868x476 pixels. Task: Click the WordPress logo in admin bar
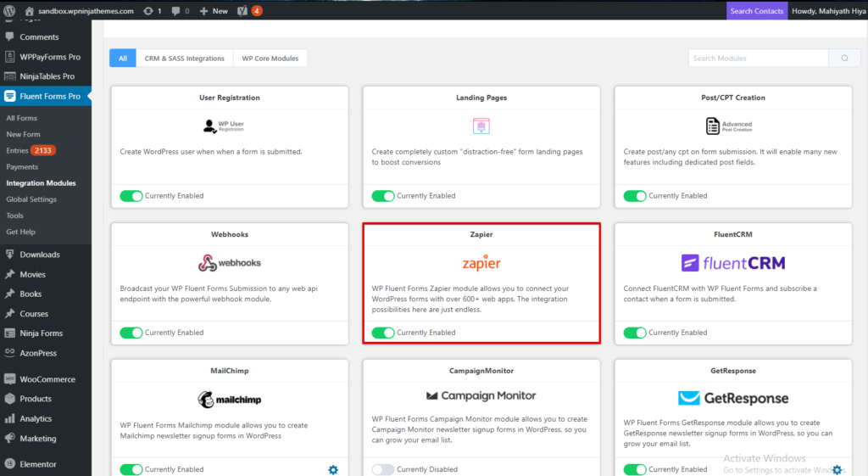pyautogui.click(x=9, y=10)
